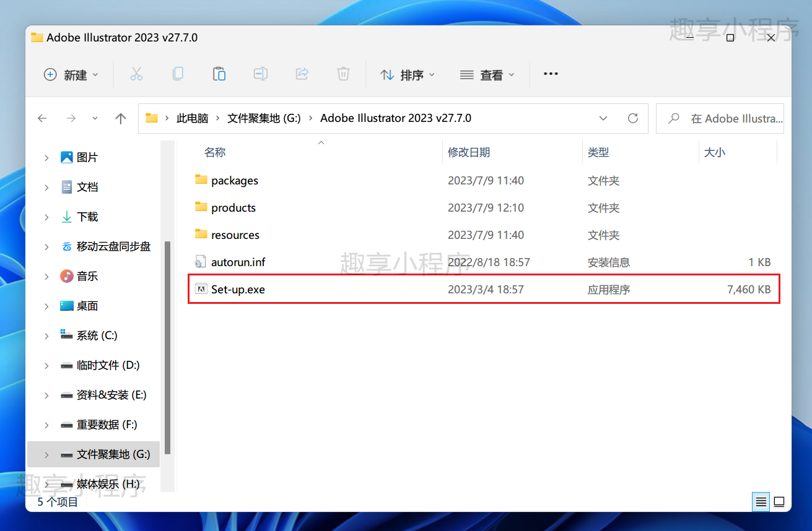Click the folder icon in address bar

coord(152,118)
